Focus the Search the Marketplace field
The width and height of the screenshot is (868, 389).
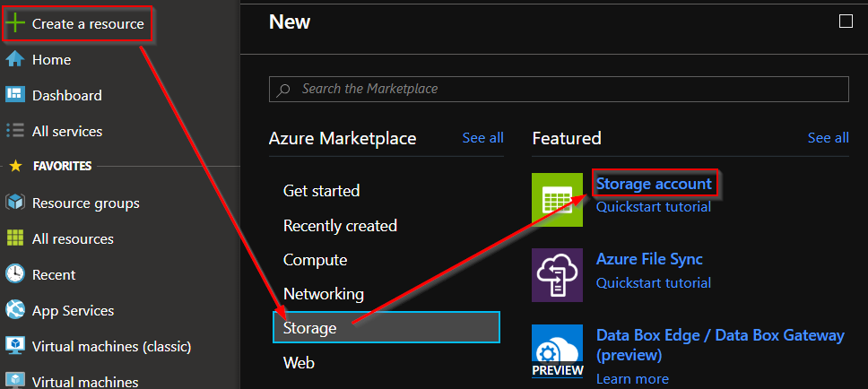pos(559,89)
